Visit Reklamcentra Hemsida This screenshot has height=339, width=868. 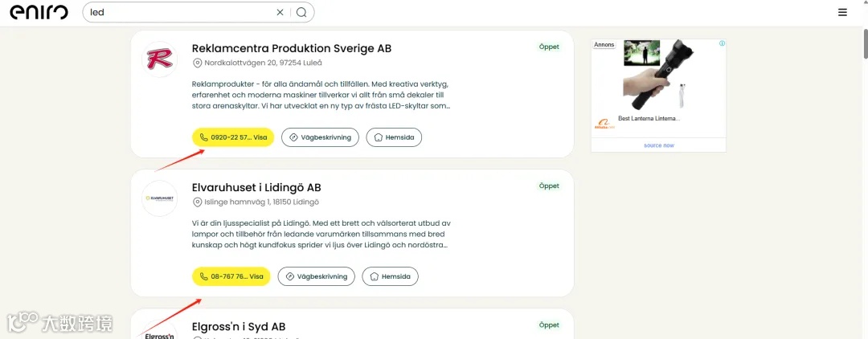coord(394,137)
